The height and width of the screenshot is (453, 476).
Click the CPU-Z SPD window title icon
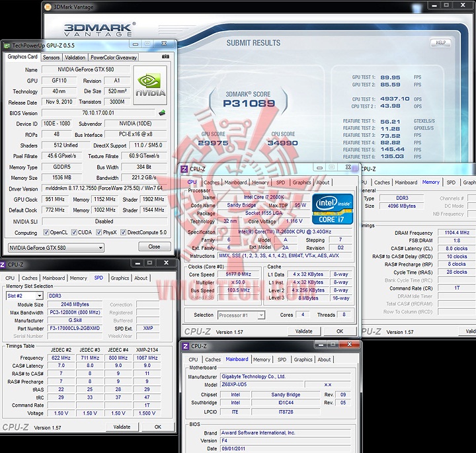click(3, 265)
